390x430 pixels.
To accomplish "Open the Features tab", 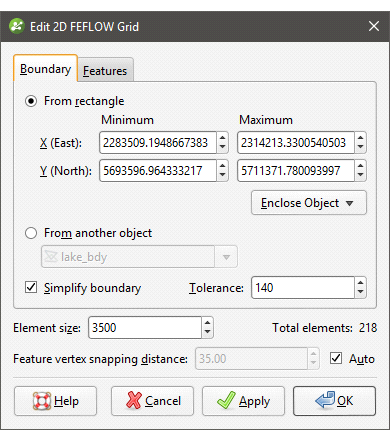I will [105, 71].
